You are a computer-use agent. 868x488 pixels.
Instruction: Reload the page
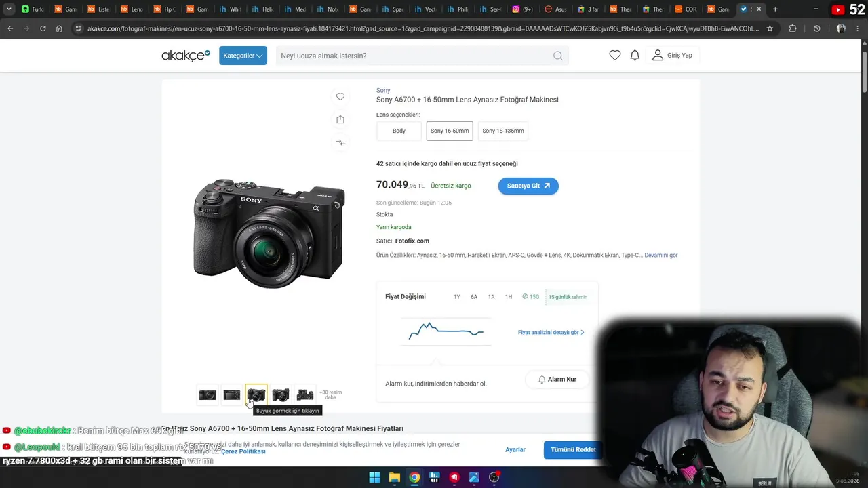pyautogui.click(x=43, y=28)
